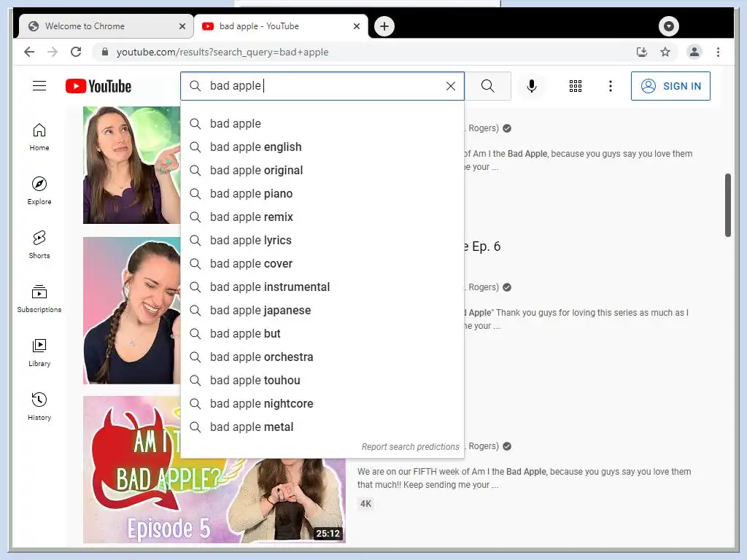
Task: Open the thumbnail of woman pointing
Action: click(x=131, y=165)
